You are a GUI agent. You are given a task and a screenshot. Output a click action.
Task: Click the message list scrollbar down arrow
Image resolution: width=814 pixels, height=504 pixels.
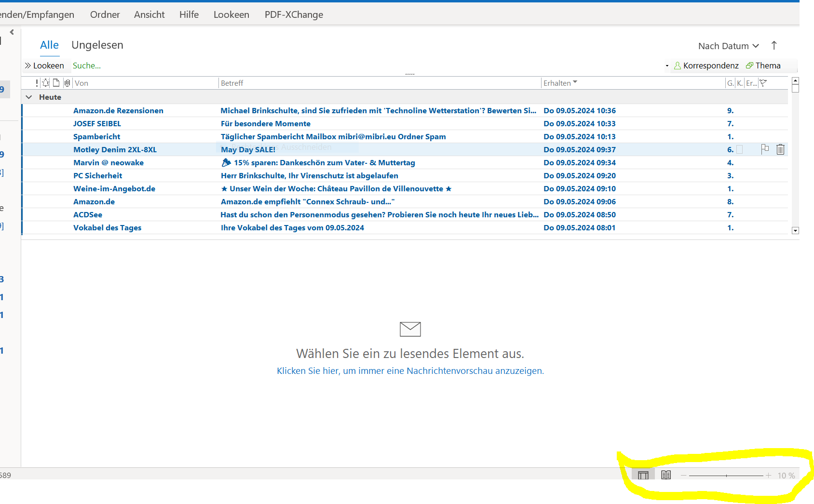tap(795, 231)
